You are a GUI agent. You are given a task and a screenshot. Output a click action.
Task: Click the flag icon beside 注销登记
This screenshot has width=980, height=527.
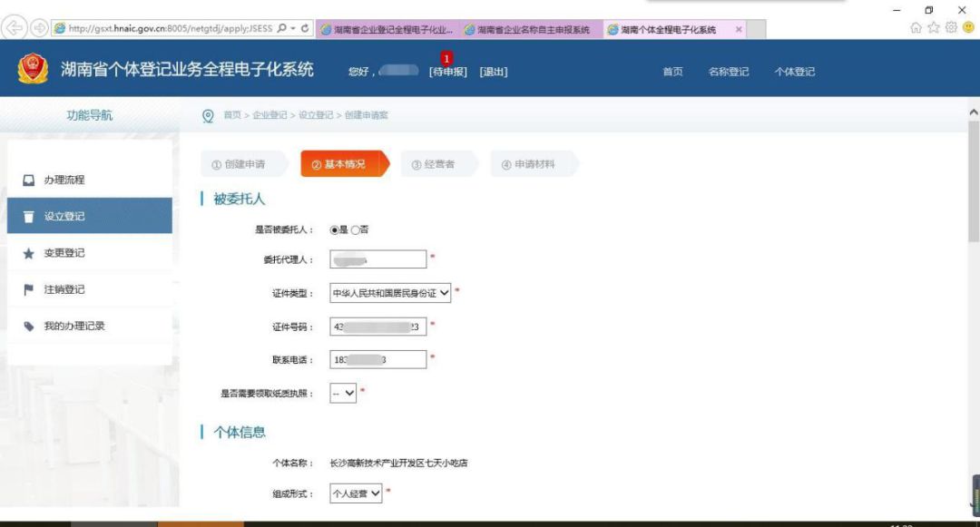click(29, 289)
